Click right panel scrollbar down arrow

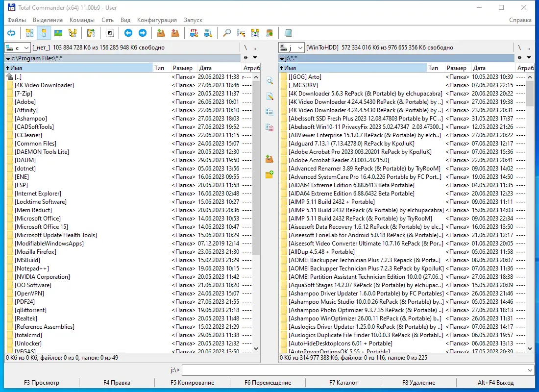(x=530, y=349)
